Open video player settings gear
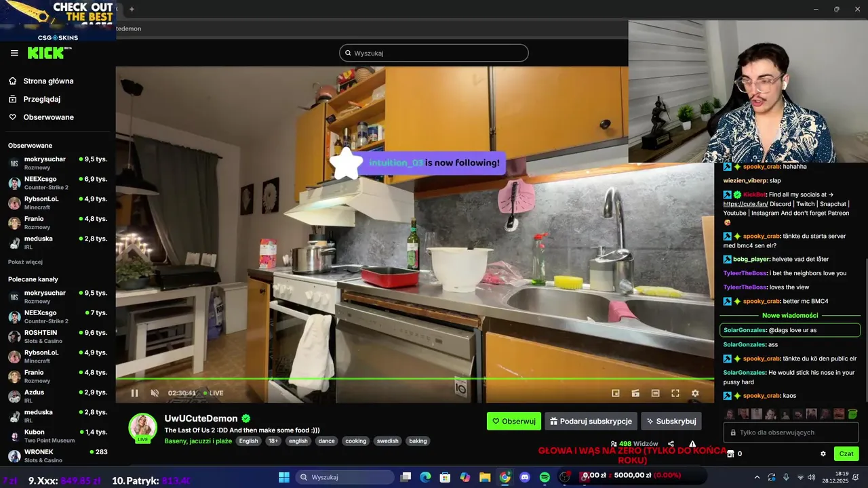The width and height of the screenshot is (868, 488). pos(695,393)
